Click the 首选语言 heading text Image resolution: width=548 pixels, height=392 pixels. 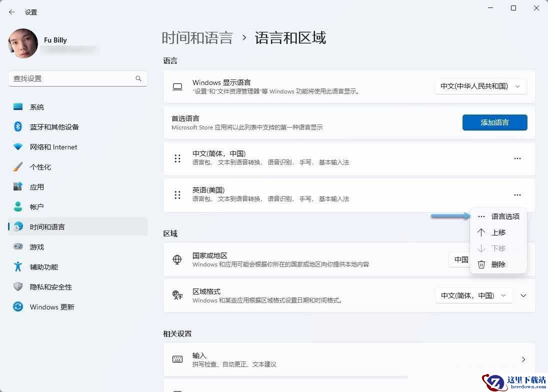tap(185, 118)
